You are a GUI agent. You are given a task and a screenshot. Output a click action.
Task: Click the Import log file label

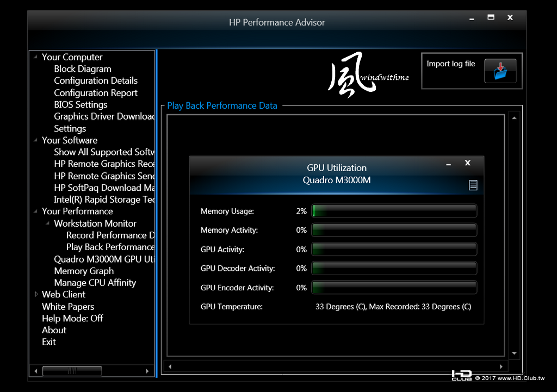450,64
